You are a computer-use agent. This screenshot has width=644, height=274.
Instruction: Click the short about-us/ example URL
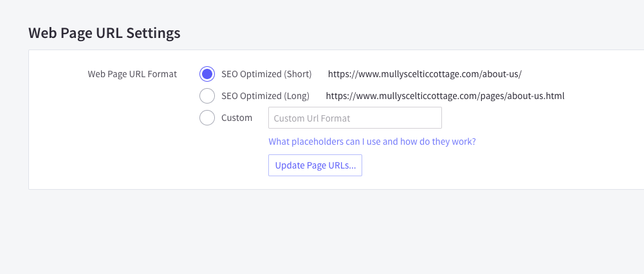(429, 74)
